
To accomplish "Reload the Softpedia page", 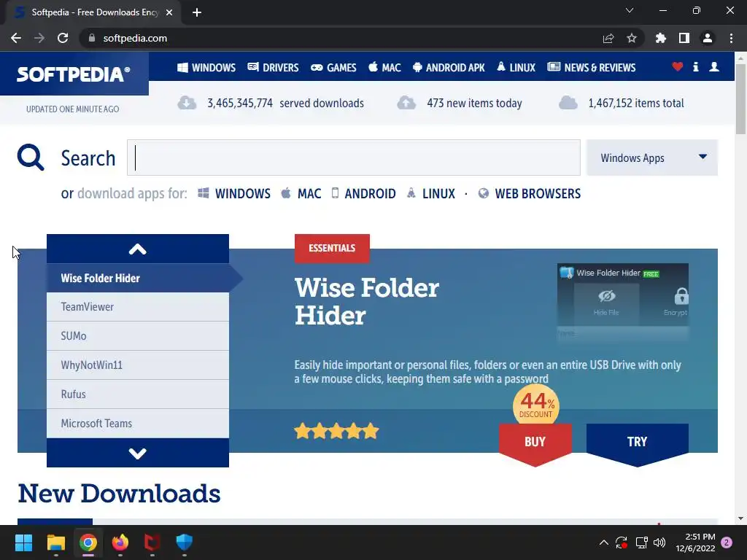I will click(63, 38).
